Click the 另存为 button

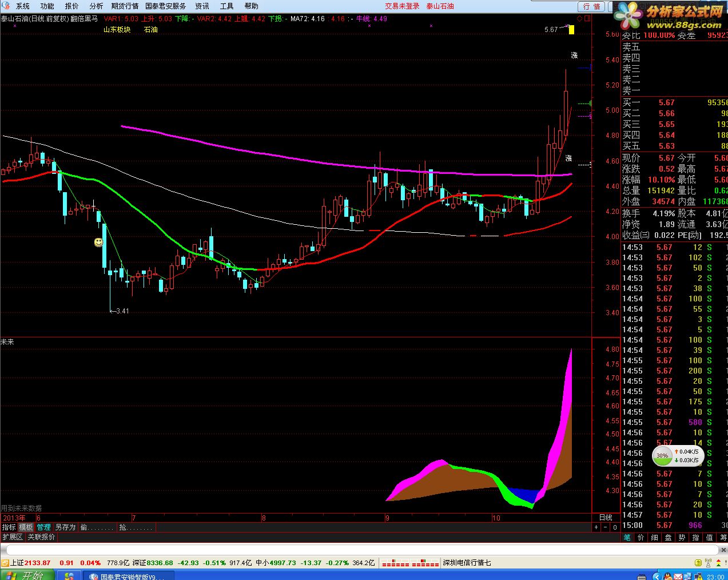click(65, 527)
